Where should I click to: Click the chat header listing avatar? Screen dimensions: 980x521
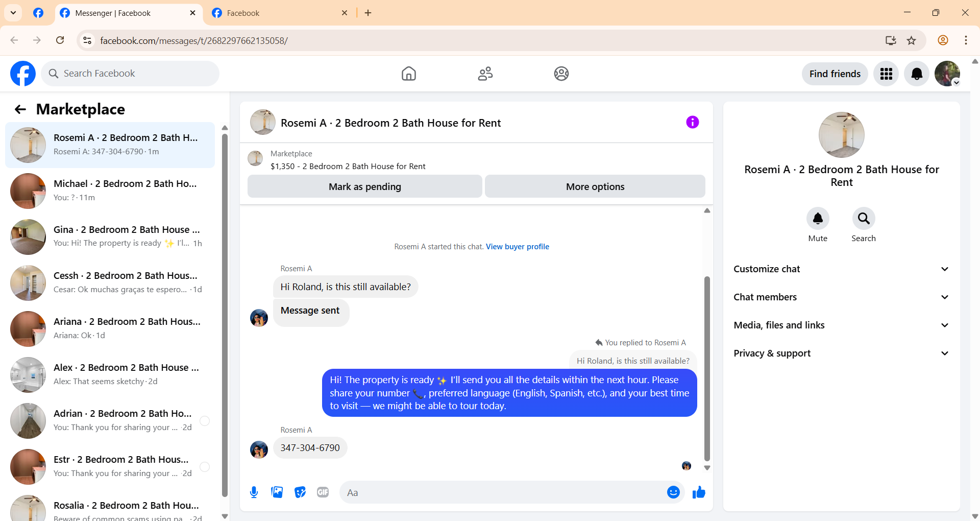tap(263, 122)
